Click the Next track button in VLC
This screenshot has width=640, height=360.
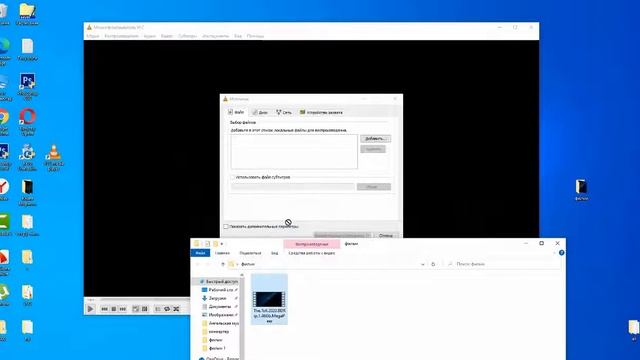123,309
